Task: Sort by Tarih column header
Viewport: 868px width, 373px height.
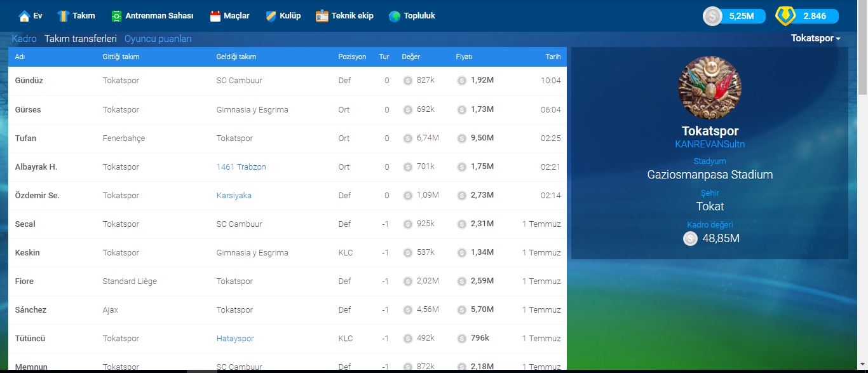Action: (x=553, y=57)
